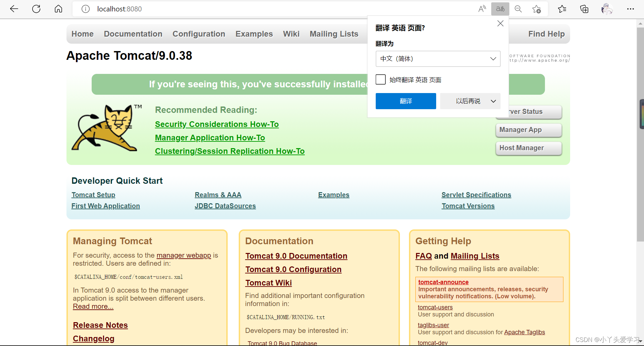Screen dimensions: 644x346
Task: Open Tomcat 9.0 Documentation link
Action: 296,256
